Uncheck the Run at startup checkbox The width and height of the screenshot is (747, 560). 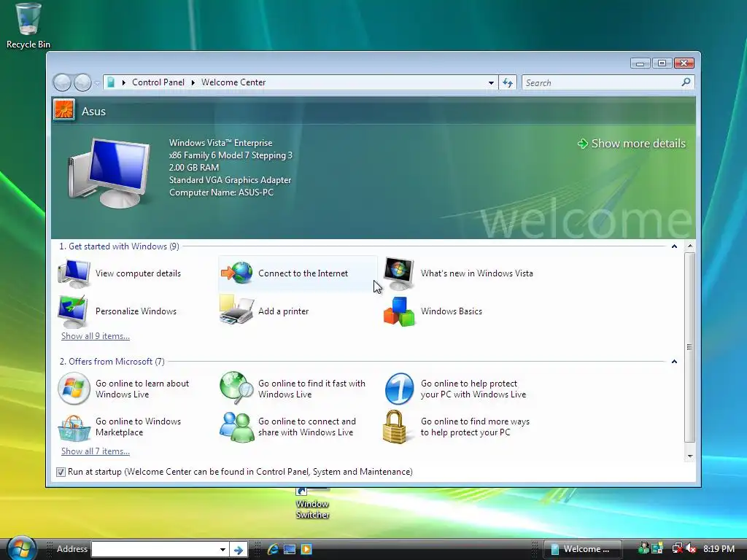click(x=61, y=472)
